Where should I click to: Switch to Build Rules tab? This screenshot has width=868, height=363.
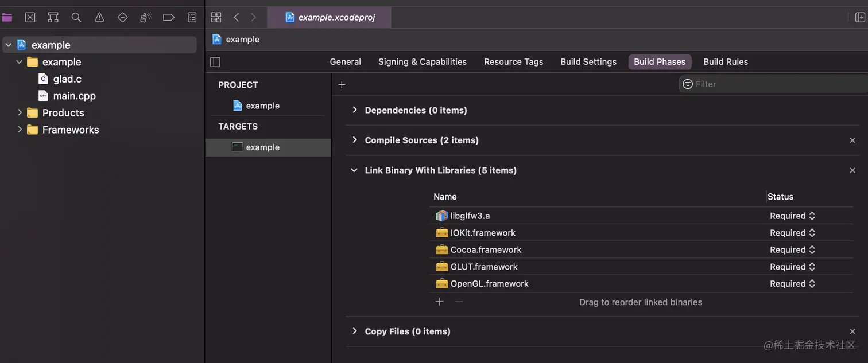[x=726, y=62]
